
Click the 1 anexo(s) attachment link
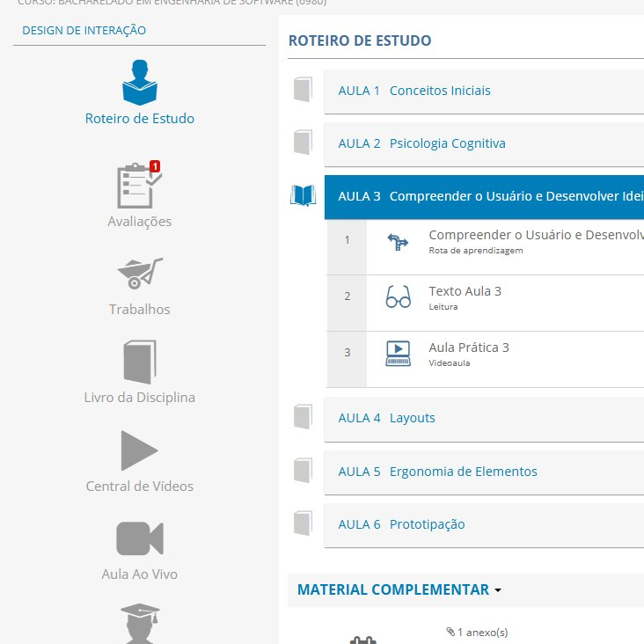[482, 632]
